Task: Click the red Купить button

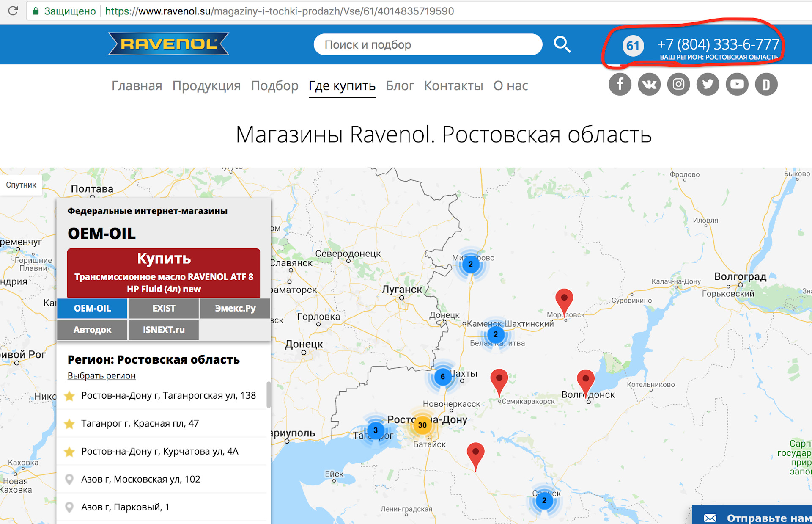Action: coord(164,273)
